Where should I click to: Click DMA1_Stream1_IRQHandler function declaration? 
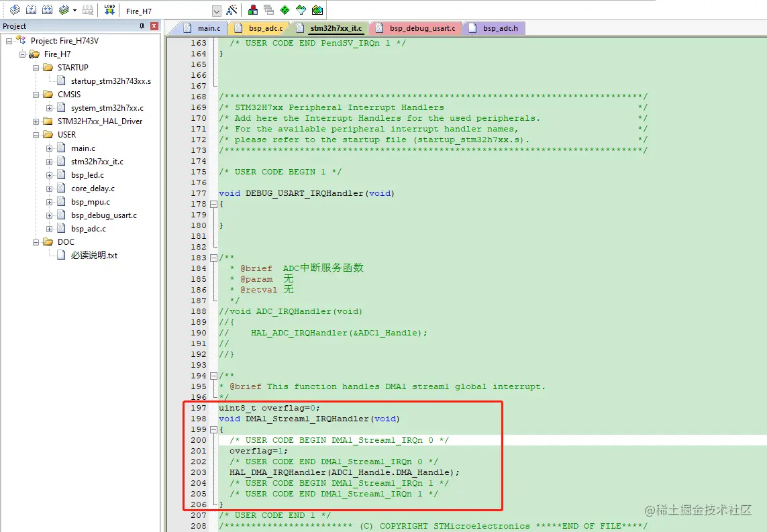pos(308,419)
